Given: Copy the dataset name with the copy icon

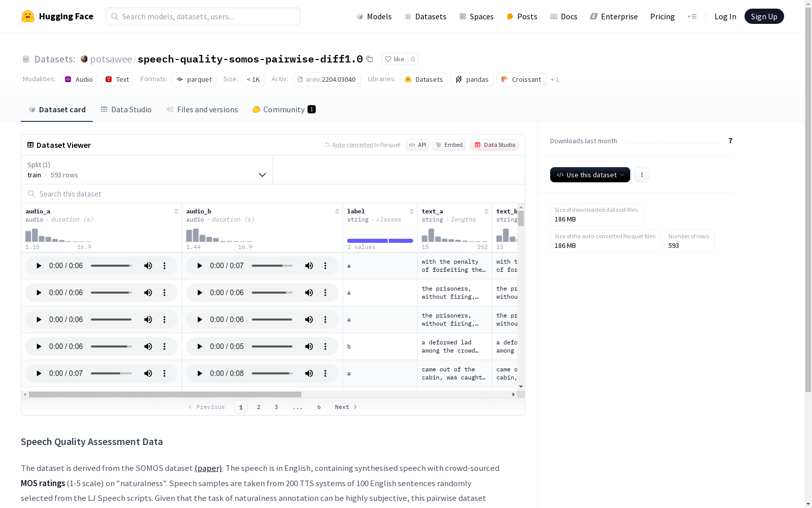Looking at the screenshot, I should 369,59.
